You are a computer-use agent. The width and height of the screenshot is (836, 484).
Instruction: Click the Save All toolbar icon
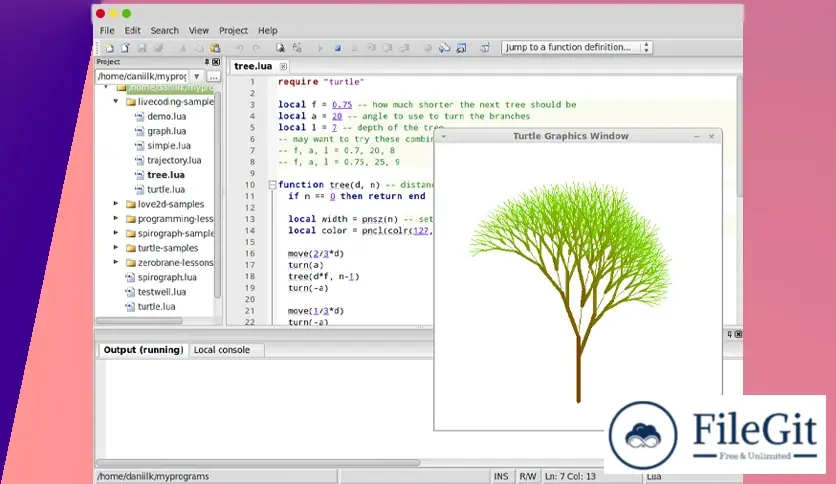coord(158,48)
